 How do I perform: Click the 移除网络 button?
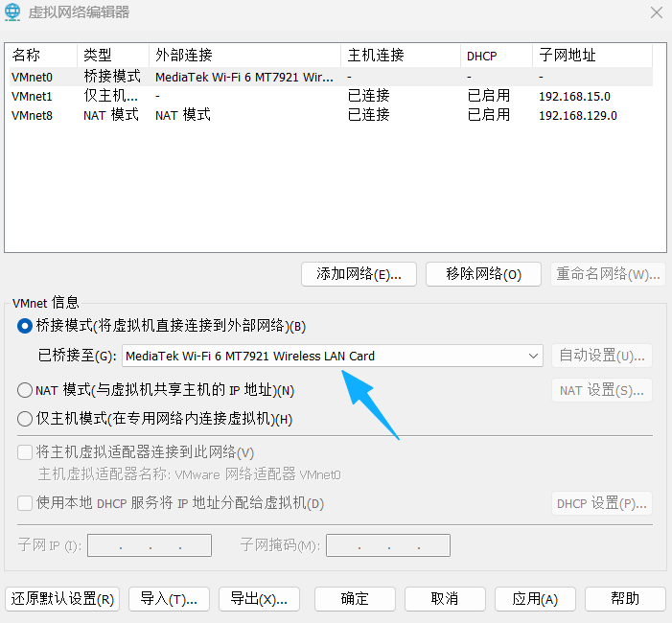click(483, 274)
